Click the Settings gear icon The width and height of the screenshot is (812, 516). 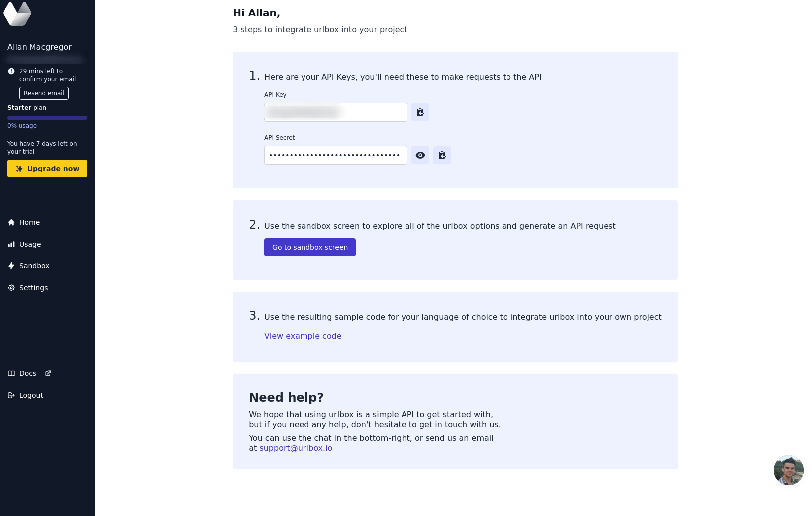tap(11, 288)
